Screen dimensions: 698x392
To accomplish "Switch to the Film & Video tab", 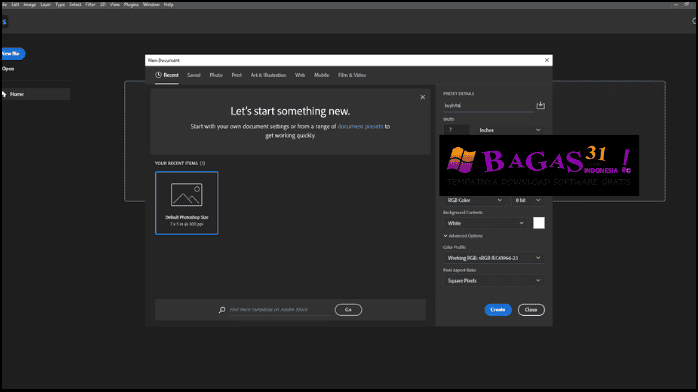I will pos(352,75).
